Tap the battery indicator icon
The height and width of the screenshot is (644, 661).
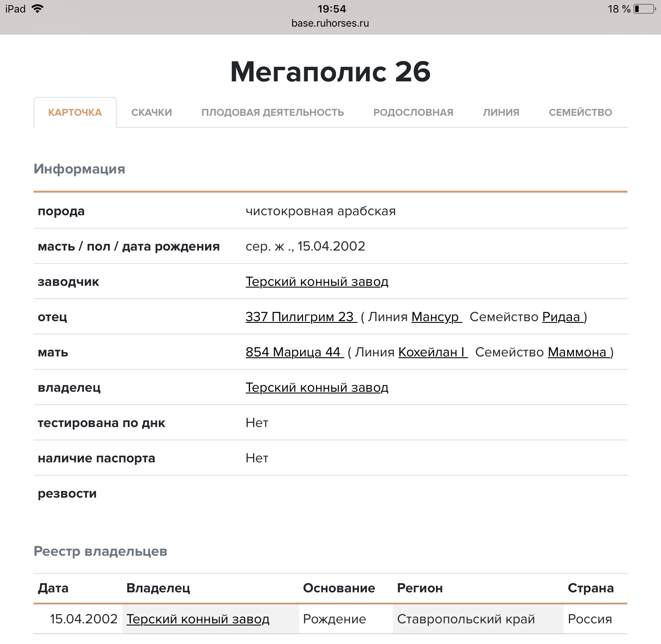pyautogui.click(x=644, y=9)
